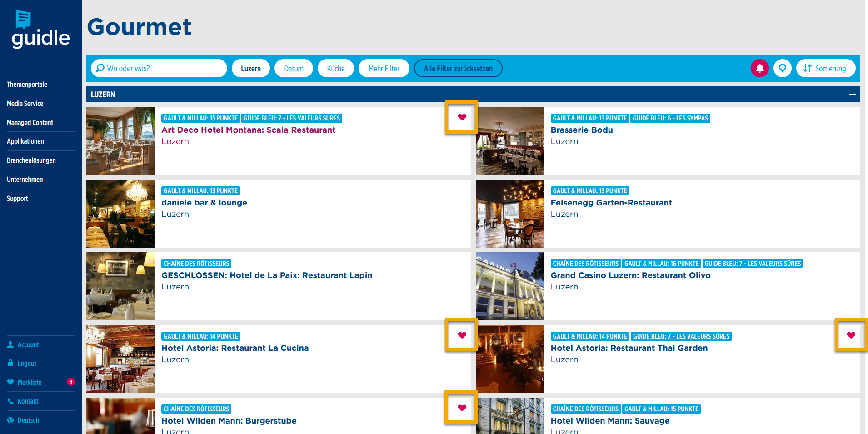Open the Datum filter
This screenshot has width=868, height=434.
pos(294,68)
